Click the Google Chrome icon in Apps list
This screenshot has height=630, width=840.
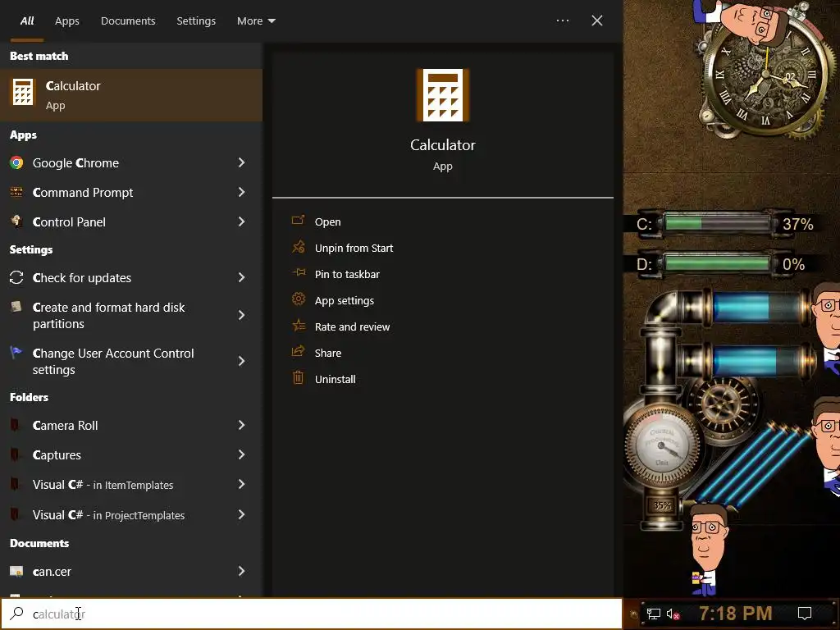click(x=16, y=163)
